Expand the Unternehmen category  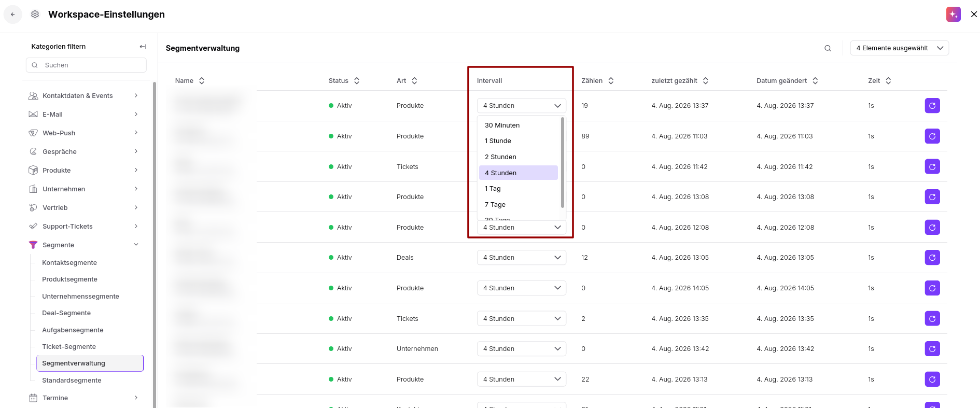pos(136,189)
